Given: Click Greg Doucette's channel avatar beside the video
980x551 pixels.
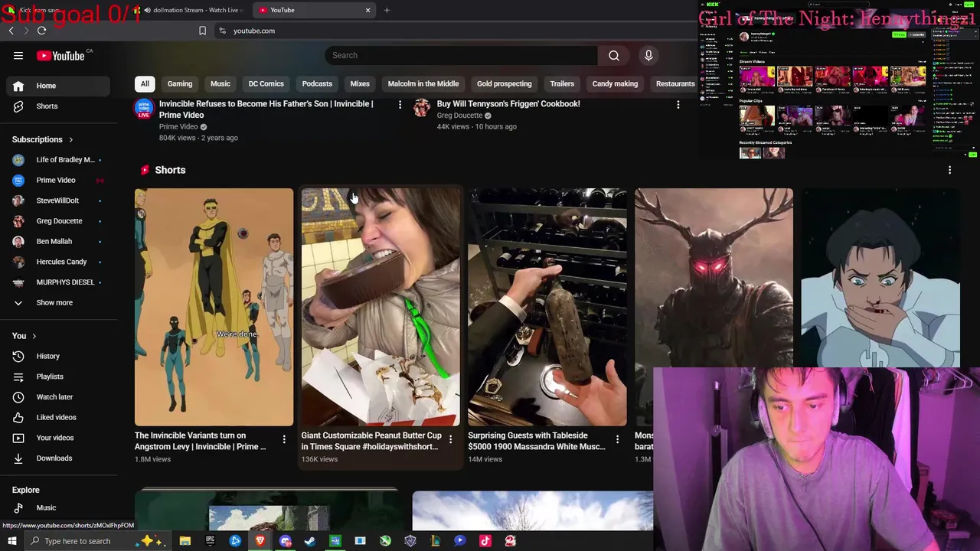Looking at the screenshot, I should click(422, 108).
